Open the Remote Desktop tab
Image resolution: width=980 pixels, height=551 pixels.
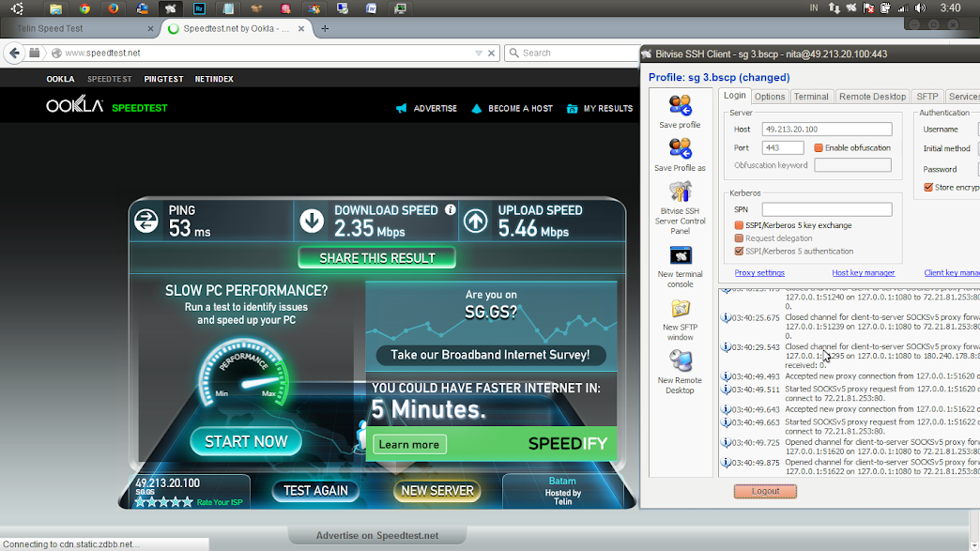(x=872, y=97)
